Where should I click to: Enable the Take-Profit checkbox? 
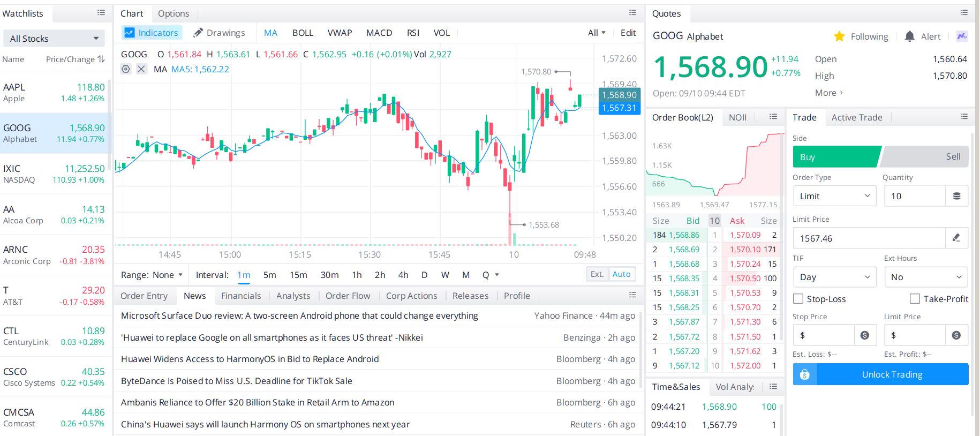coord(915,299)
